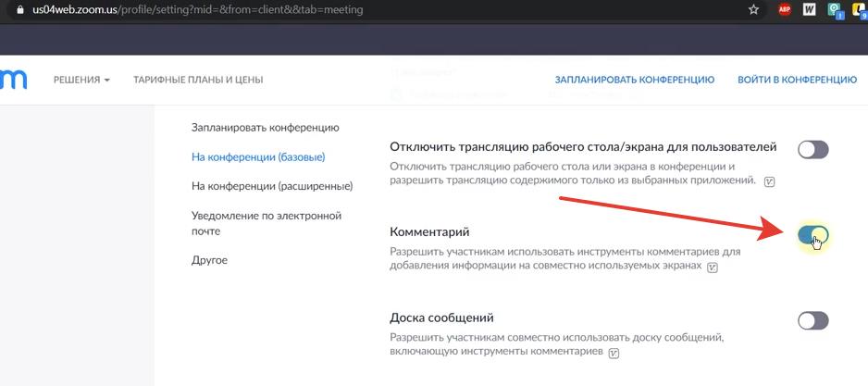Click ЗАПЛАНИРОВАТЬ КОНФЕРЕНЦИЮ link
The image size is (868, 386).
pyautogui.click(x=634, y=80)
